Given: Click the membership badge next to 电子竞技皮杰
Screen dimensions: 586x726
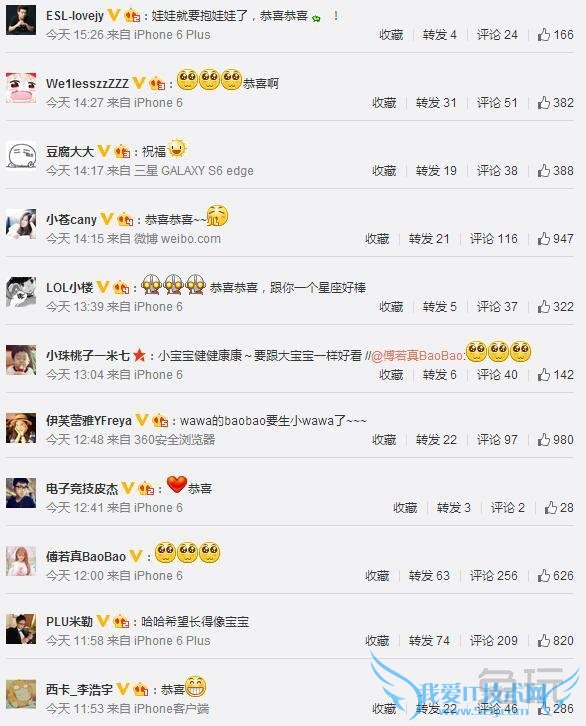Looking at the screenshot, I should tap(146, 488).
